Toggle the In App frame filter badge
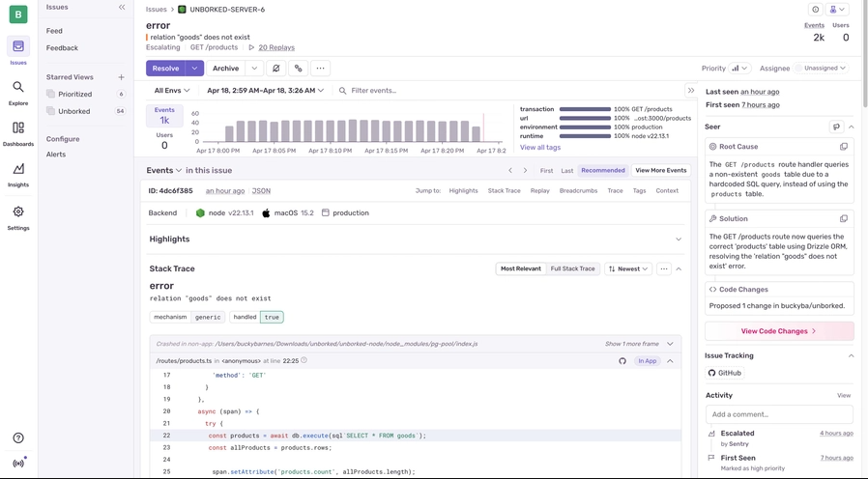868x479 pixels. [648, 361]
